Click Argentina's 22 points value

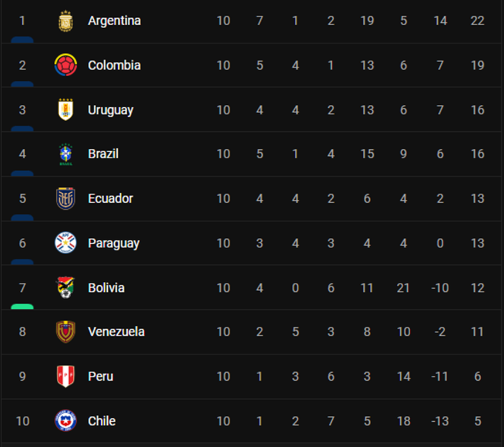coord(477,21)
